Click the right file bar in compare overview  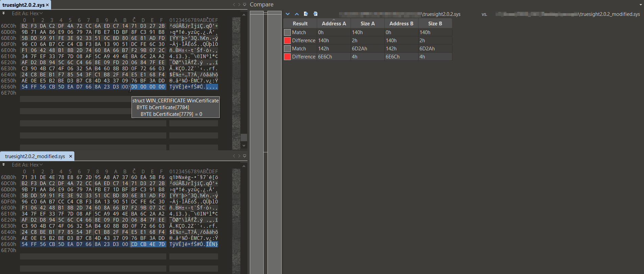(275, 142)
